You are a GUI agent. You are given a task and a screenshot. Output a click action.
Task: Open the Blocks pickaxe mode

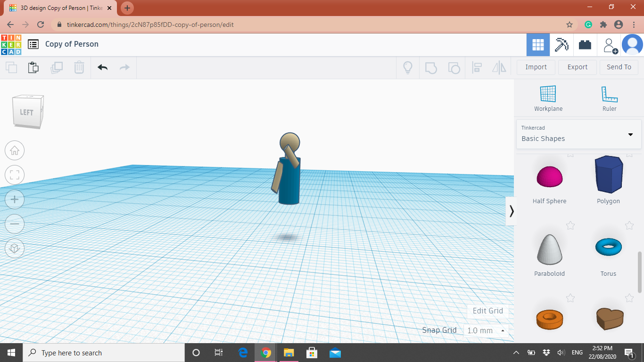point(561,45)
